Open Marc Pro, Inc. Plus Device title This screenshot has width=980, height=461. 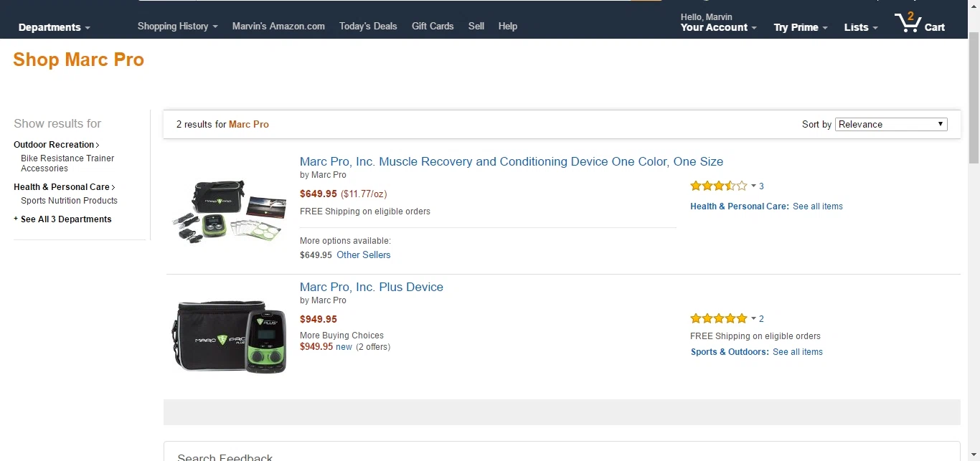pyautogui.click(x=372, y=287)
